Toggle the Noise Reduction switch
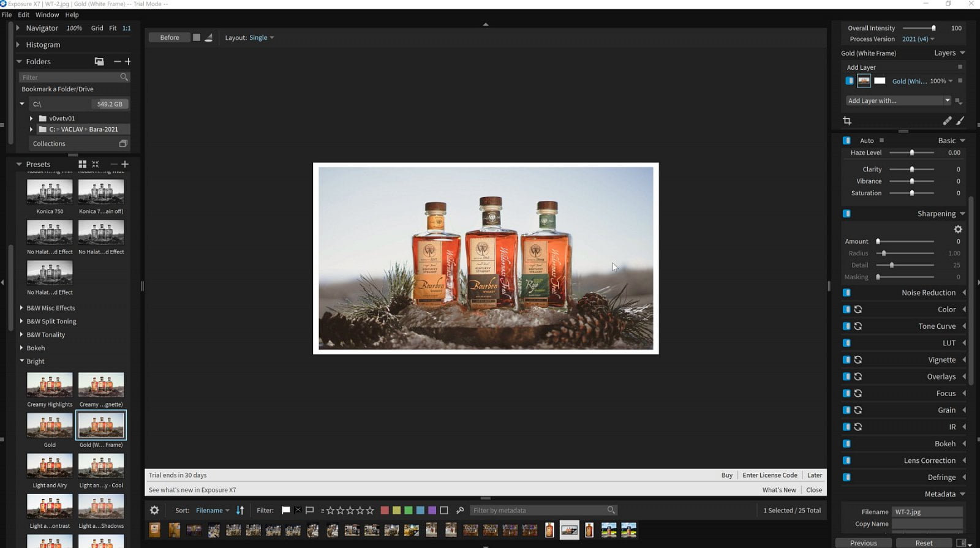 846,293
